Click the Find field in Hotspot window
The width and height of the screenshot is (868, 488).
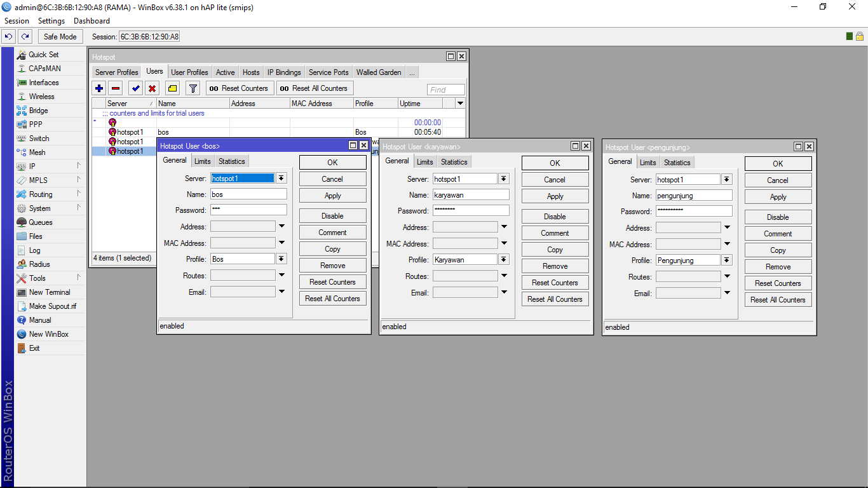[446, 90]
